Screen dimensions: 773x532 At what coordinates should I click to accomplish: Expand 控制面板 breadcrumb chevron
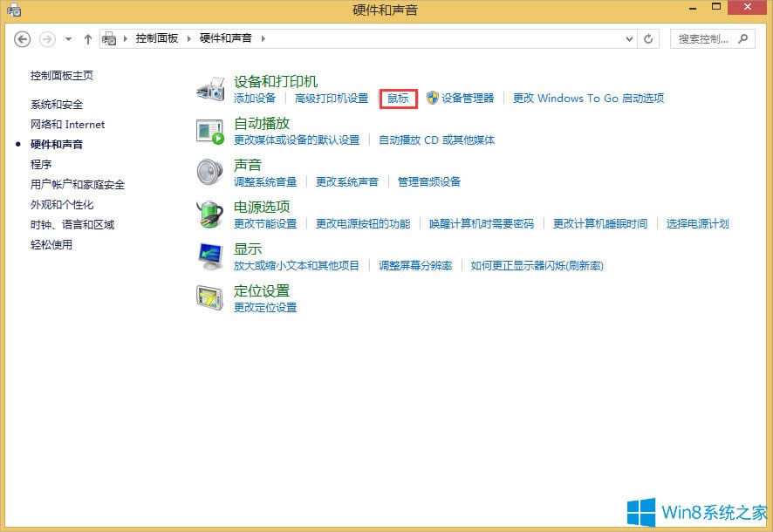[x=189, y=39]
